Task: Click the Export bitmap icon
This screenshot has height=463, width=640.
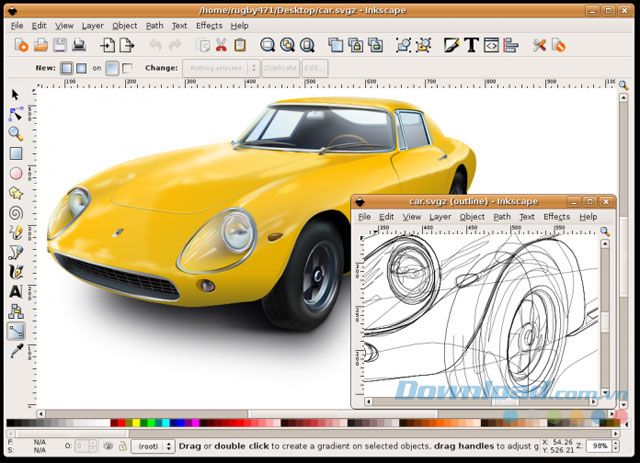Action: pyautogui.click(x=127, y=45)
